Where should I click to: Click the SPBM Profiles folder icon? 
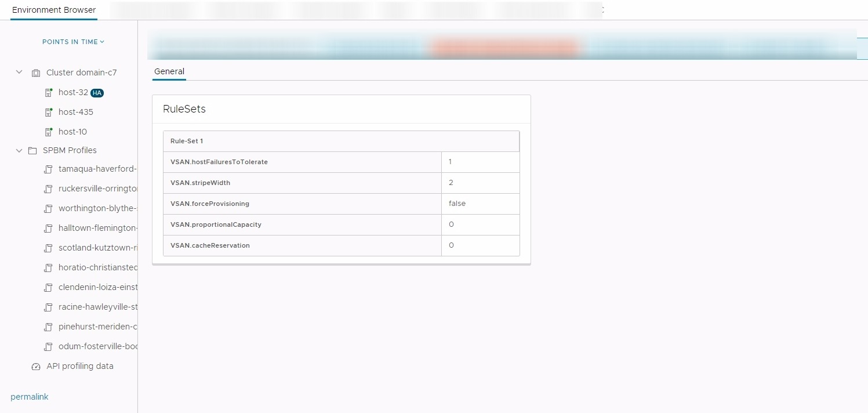[x=32, y=151]
